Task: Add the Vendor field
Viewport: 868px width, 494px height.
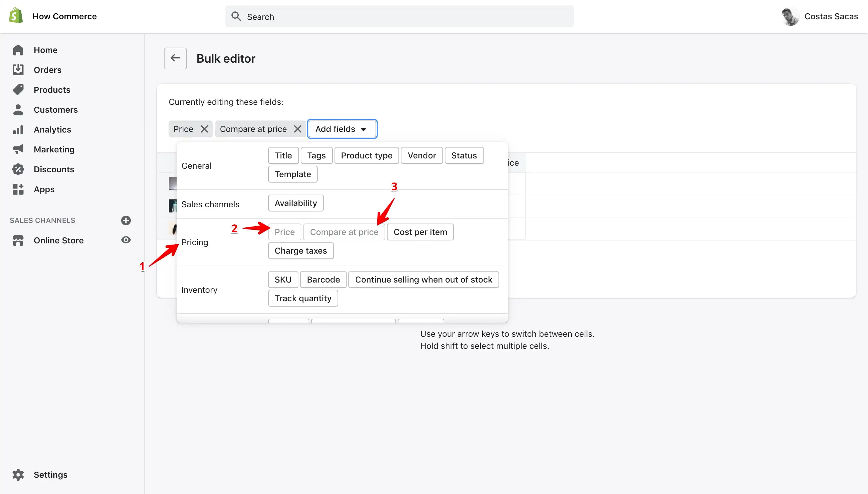Action: (x=422, y=155)
